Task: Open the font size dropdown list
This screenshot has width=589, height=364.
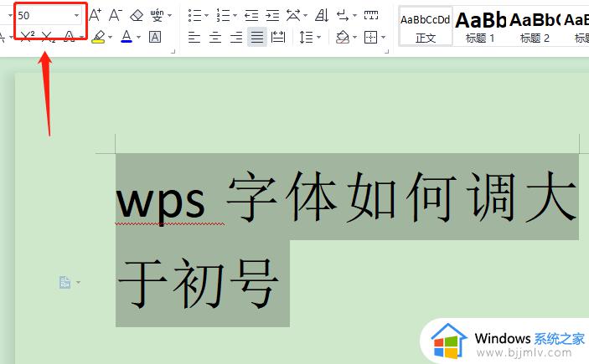Action: coord(76,15)
